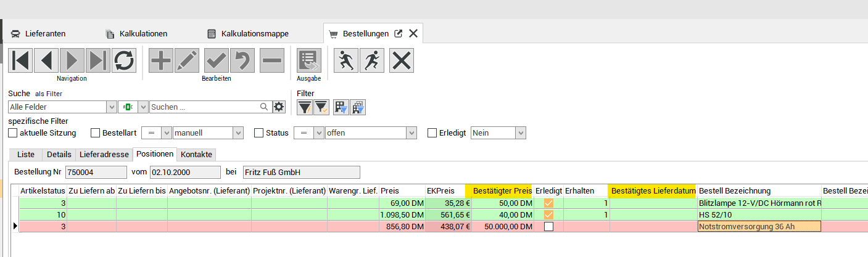
Task: Select the Notstromversorgung 36 Ah cell
Action: (759, 226)
